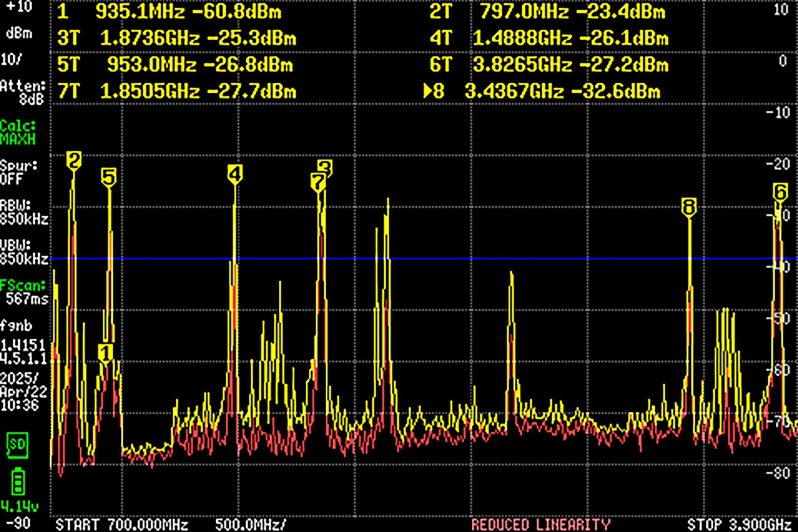798x532 pixels.
Task: Adjust the blue trigger level line
Action: click(x=467, y=258)
